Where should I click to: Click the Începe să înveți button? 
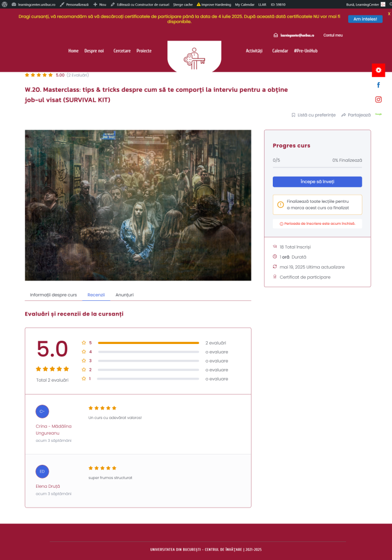point(318,182)
